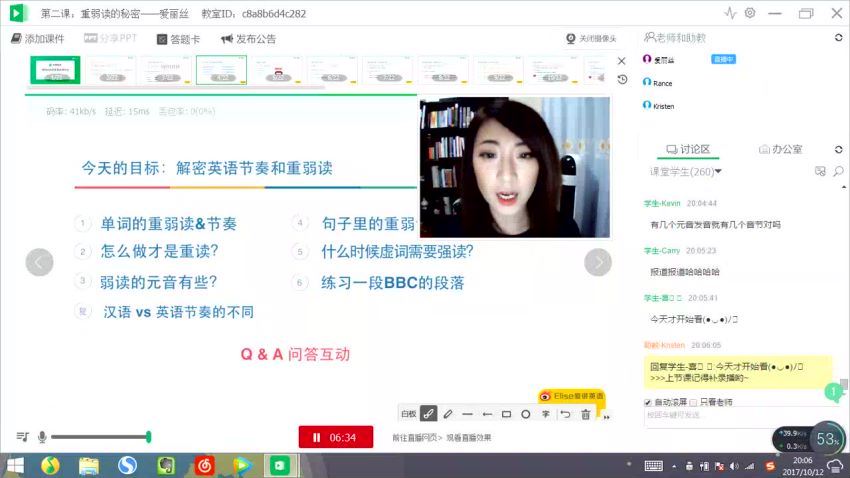Select the circle shape tool
The width and height of the screenshot is (850, 478).
coord(526,413)
